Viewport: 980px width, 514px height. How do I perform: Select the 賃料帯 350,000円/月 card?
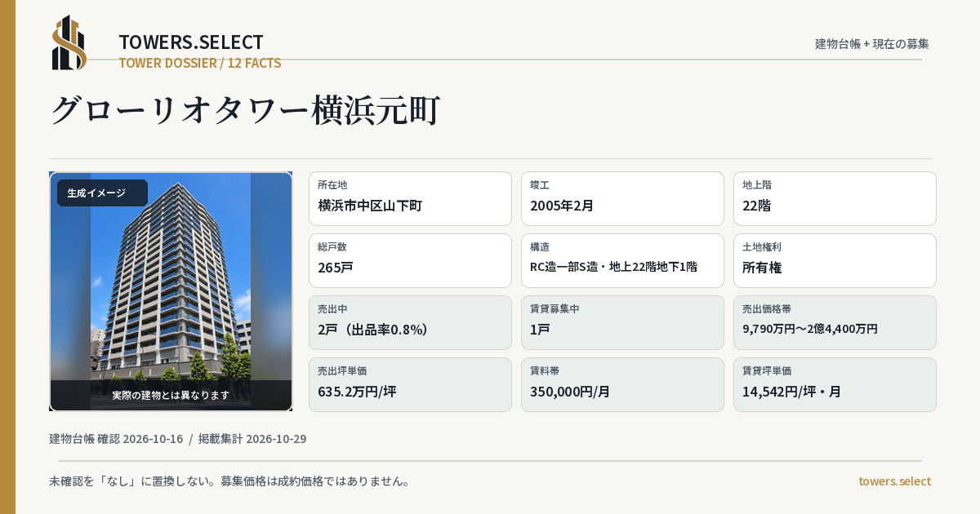(622, 384)
